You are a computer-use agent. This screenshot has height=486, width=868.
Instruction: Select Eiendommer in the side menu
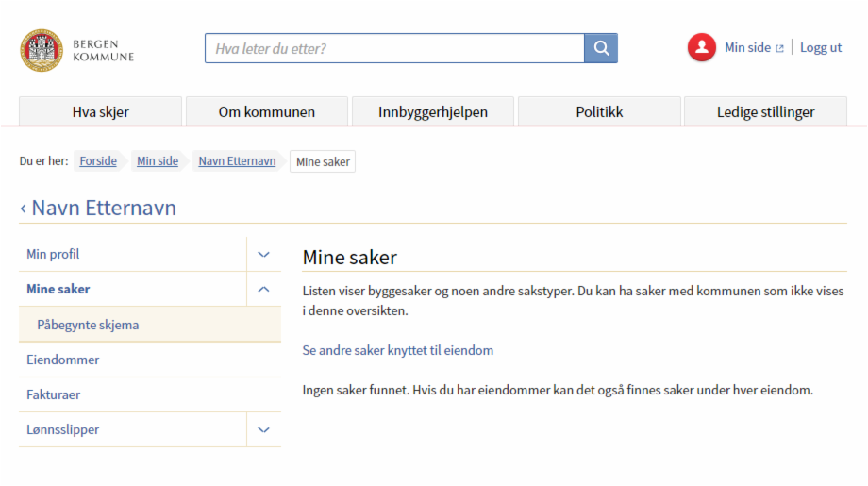pos(63,360)
